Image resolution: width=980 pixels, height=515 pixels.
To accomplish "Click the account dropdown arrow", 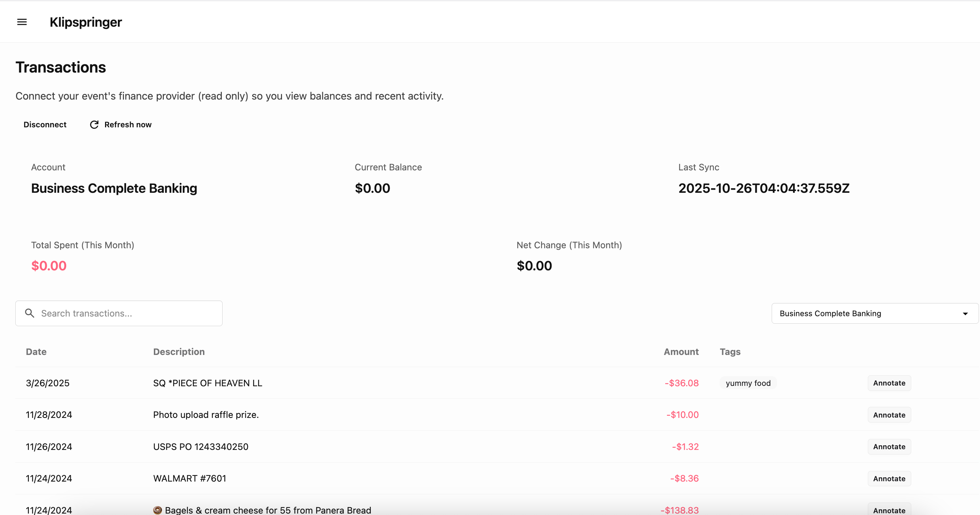I will pos(965,314).
